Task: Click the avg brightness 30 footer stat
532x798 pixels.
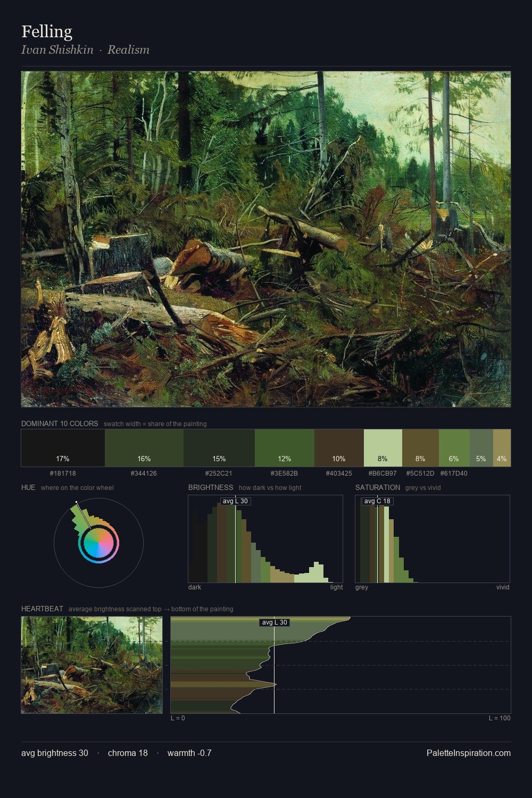Action: (55, 753)
